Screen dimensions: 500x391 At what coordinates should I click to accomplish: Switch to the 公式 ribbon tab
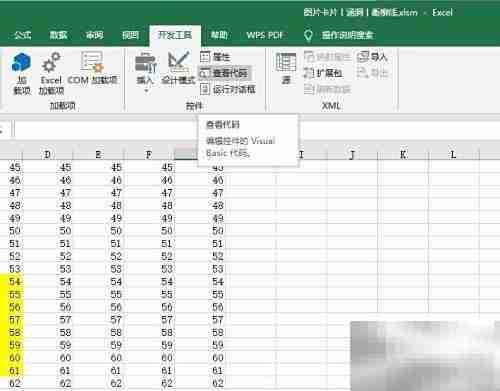click(23, 35)
